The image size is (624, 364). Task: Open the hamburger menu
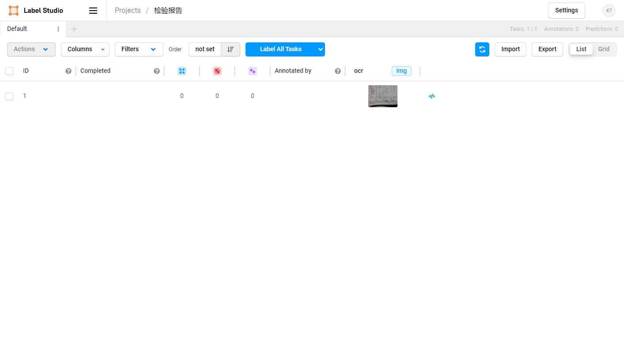[x=93, y=11]
